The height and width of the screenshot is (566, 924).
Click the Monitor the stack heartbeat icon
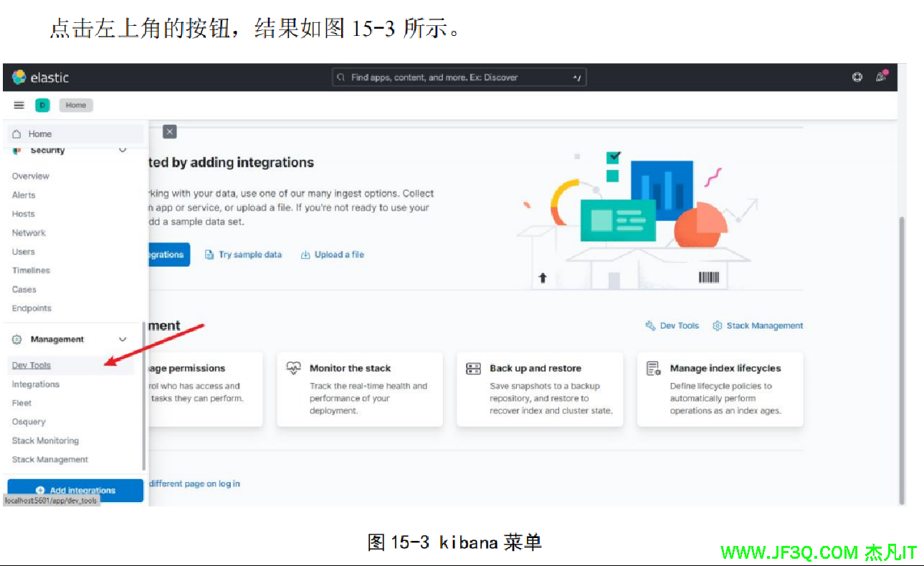[294, 368]
